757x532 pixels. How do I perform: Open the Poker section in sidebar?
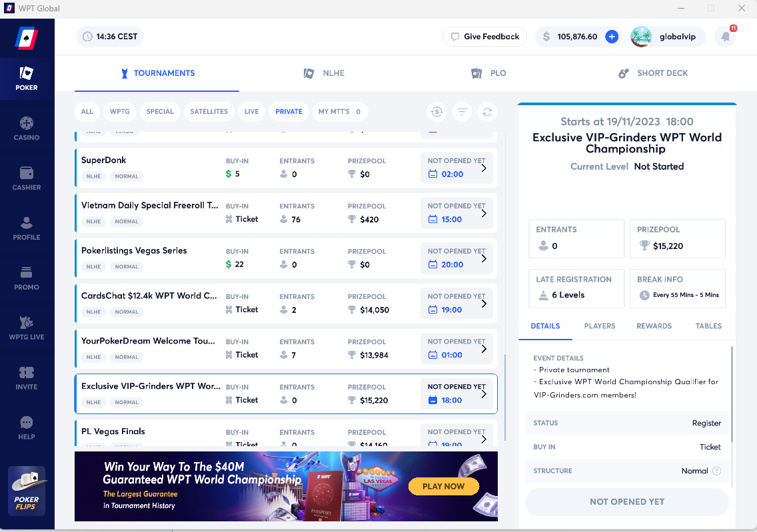click(x=27, y=79)
